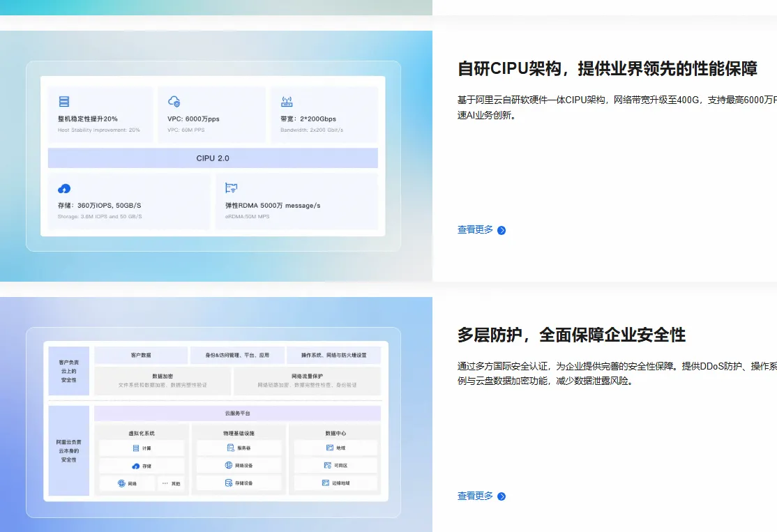
Task: Click the 存储: 360万IOPS, 50GB/S label
Action: tap(99, 206)
